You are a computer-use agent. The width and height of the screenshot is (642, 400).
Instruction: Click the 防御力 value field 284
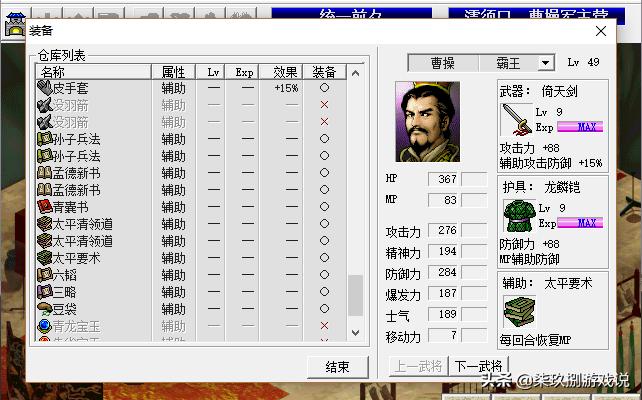[444, 272]
